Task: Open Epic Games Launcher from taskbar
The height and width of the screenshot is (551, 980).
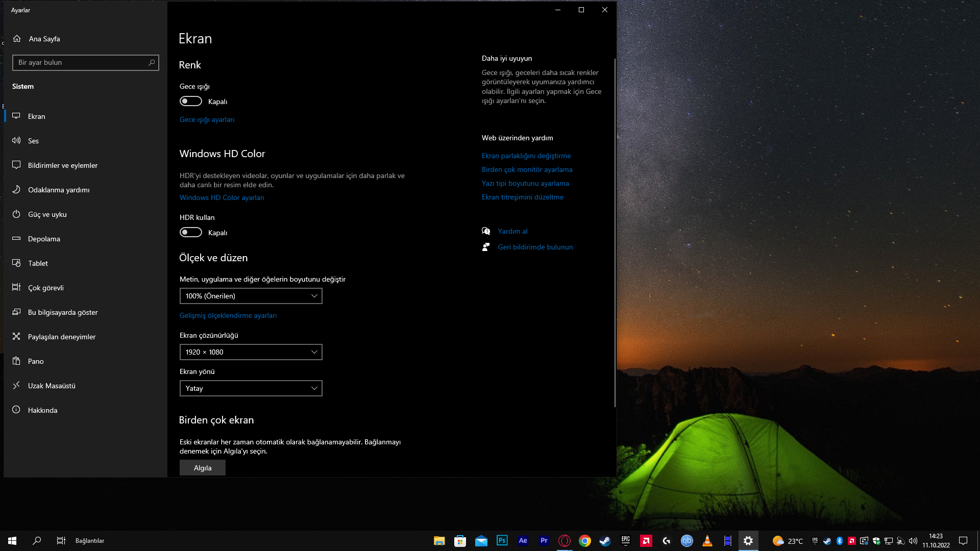Action: coord(626,541)
